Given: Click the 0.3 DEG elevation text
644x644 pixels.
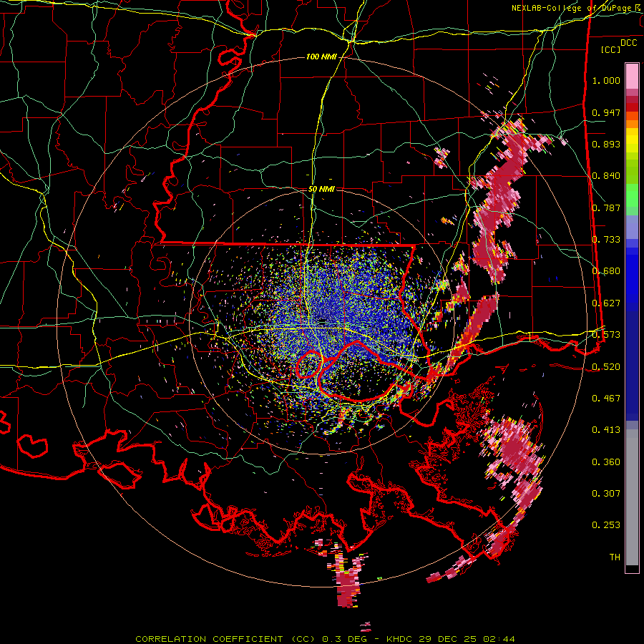Looking at the screenshot, I should (344, 639).
